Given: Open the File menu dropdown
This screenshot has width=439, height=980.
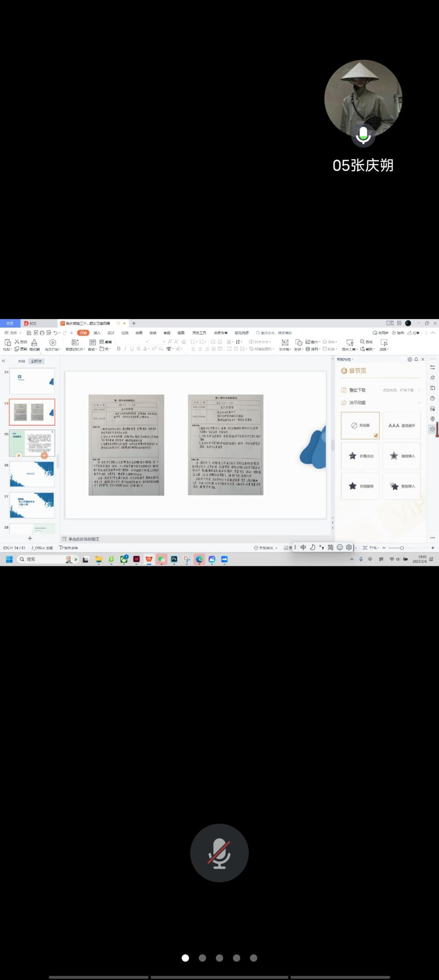Looking at the screenshot, I should tap(13, 333).
